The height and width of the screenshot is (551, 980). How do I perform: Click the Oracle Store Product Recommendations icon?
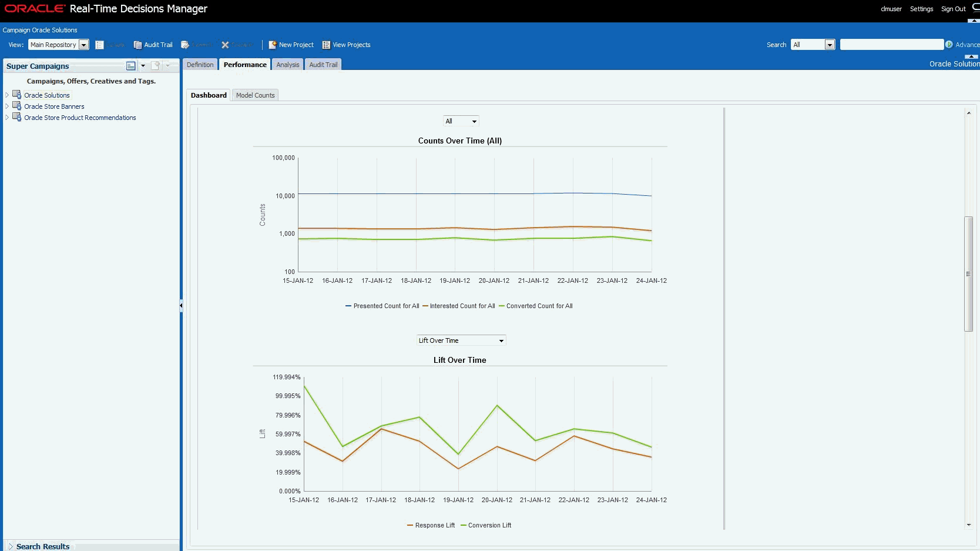pyautogui.click(x=17, y=117)
